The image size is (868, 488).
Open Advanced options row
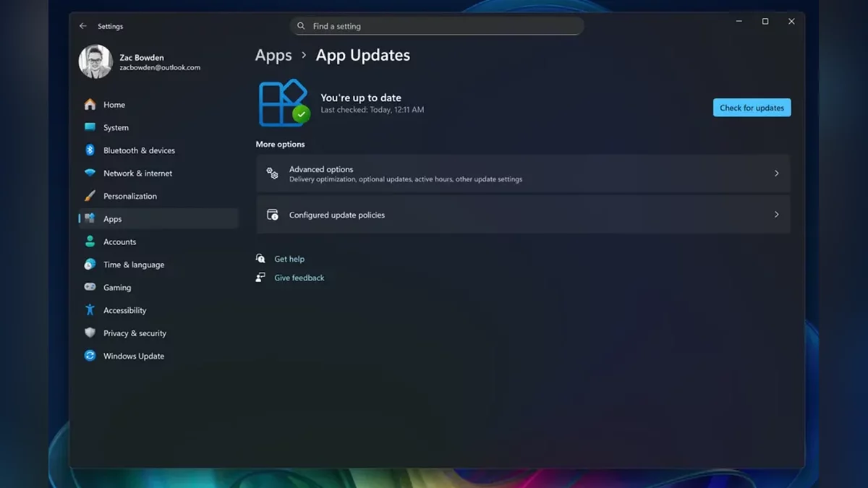(x=523, y=174)
